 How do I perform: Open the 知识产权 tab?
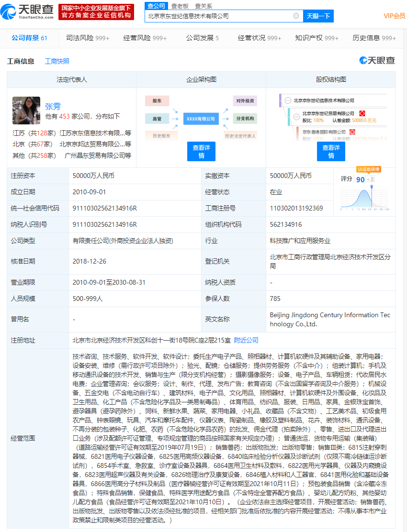coord(317,38)
